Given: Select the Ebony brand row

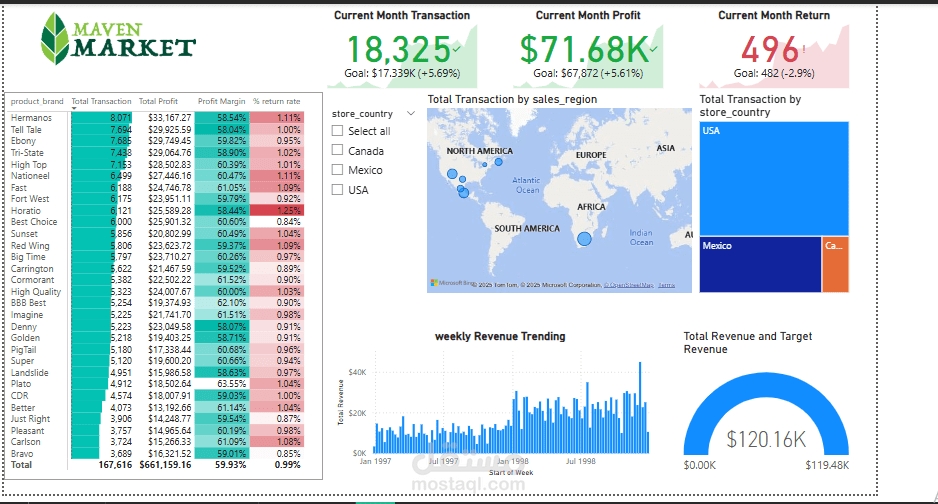Looking at the screenshot, I should (157, 140).
